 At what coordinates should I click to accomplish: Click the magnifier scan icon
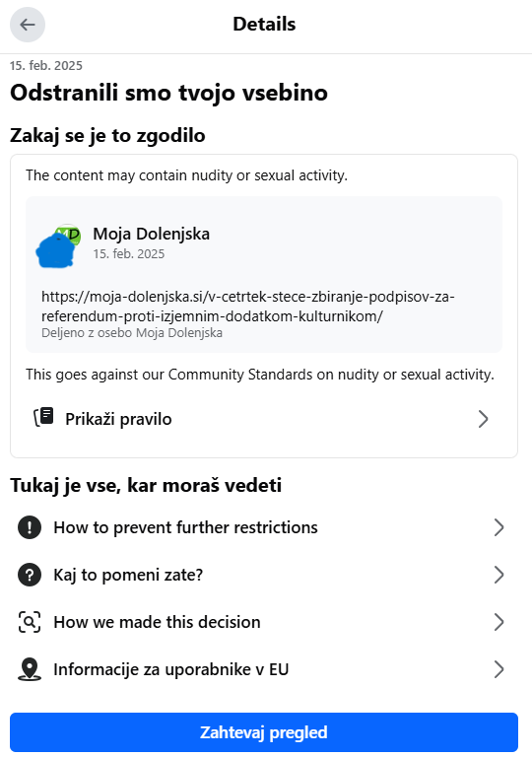[30, 622]
